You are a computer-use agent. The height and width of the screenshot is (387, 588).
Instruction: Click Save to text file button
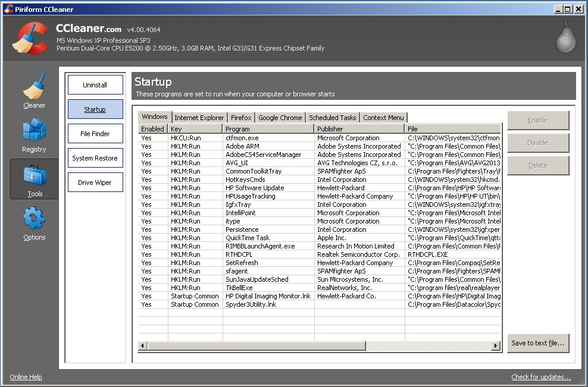tap(538, 343)
